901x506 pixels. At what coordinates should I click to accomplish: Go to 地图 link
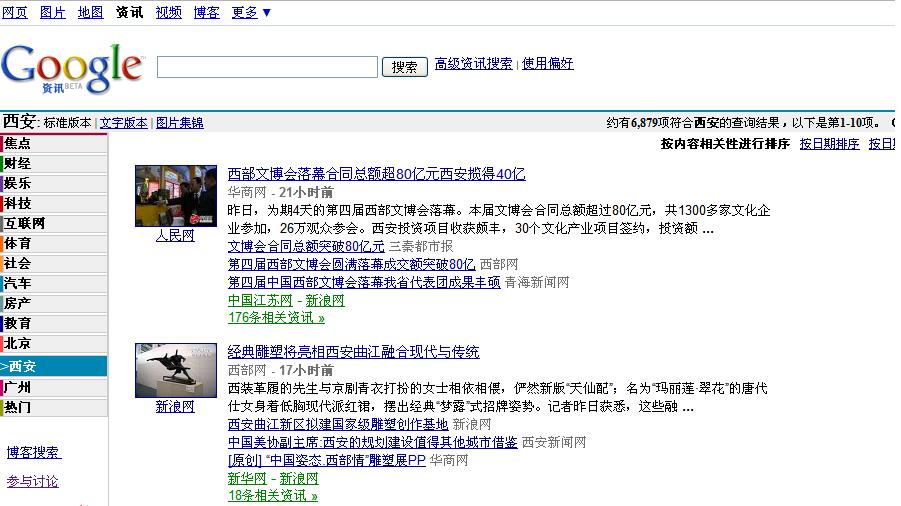90,12
